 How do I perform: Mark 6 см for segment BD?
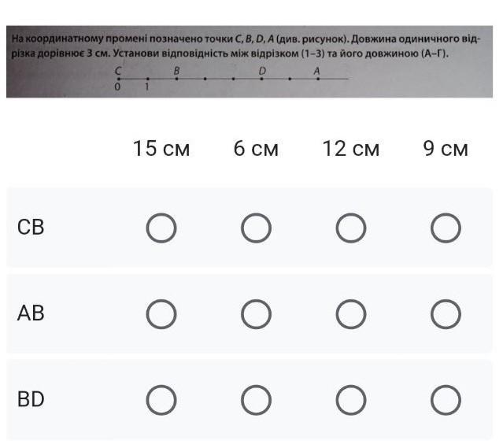coord(256,400)
